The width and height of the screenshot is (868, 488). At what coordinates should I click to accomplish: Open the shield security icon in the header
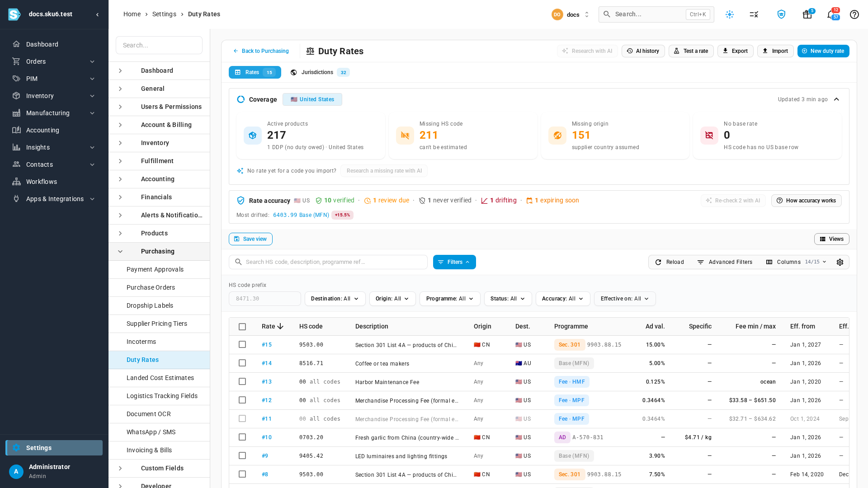tap(781, 14)
